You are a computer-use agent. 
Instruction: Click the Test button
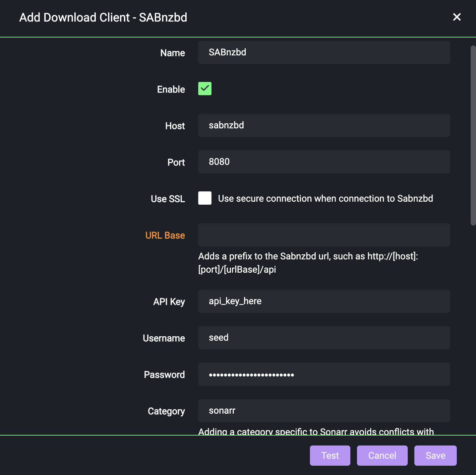329,455
